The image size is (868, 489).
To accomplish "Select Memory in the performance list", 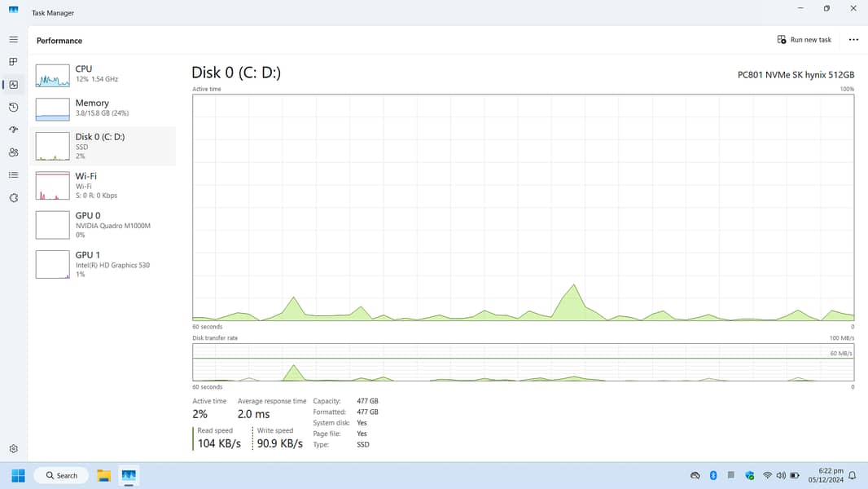I will [x=103, y=108].
